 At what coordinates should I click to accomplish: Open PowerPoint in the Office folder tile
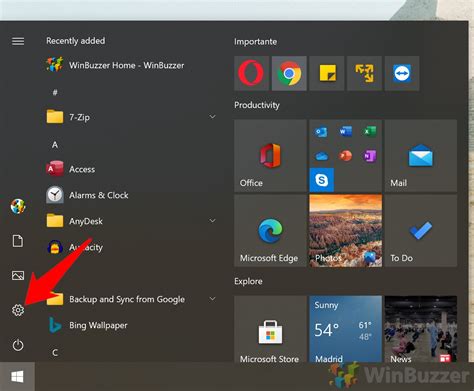click(345, 156)
